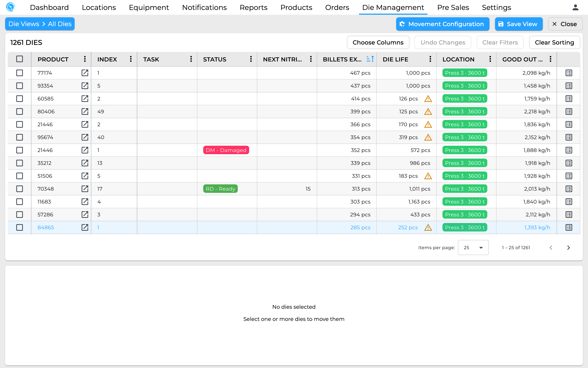
Task: Open Index column options menu
Action: (131, 59)
